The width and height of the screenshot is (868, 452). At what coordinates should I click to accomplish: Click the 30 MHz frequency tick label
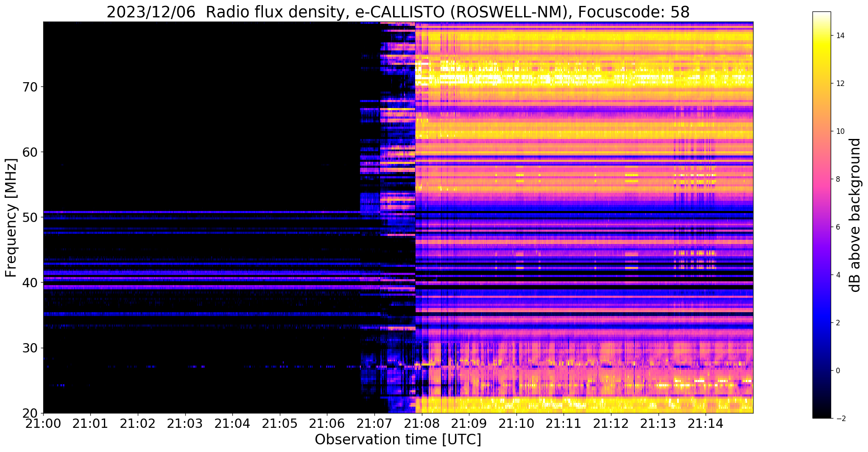click(30, 348)
